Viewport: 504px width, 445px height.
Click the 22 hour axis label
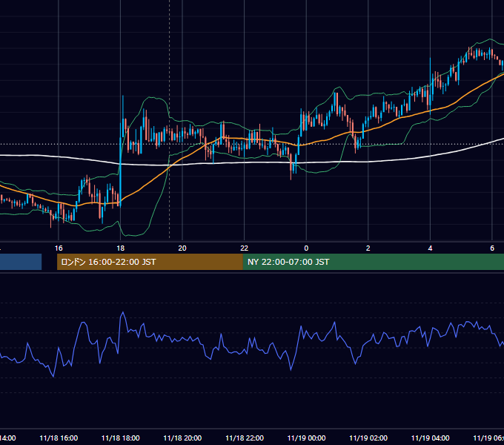(x=245, y=248)
